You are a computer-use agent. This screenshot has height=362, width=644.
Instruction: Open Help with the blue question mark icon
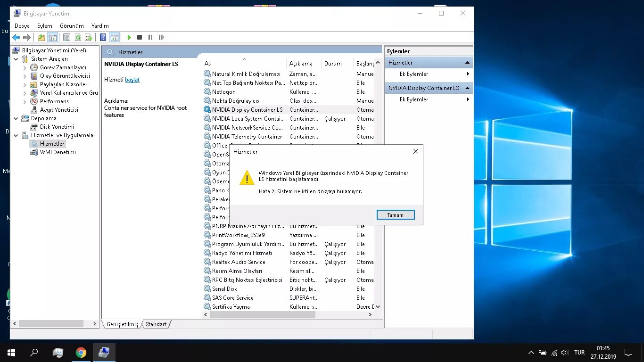pos(103,37)
